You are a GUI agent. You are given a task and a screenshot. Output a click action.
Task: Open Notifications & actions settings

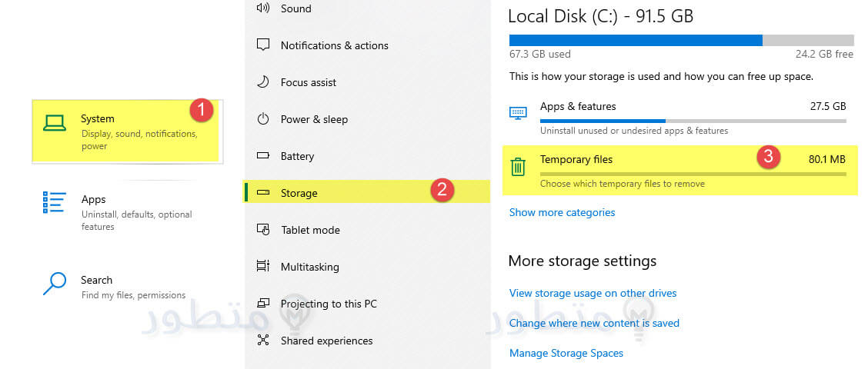[334, 45]
